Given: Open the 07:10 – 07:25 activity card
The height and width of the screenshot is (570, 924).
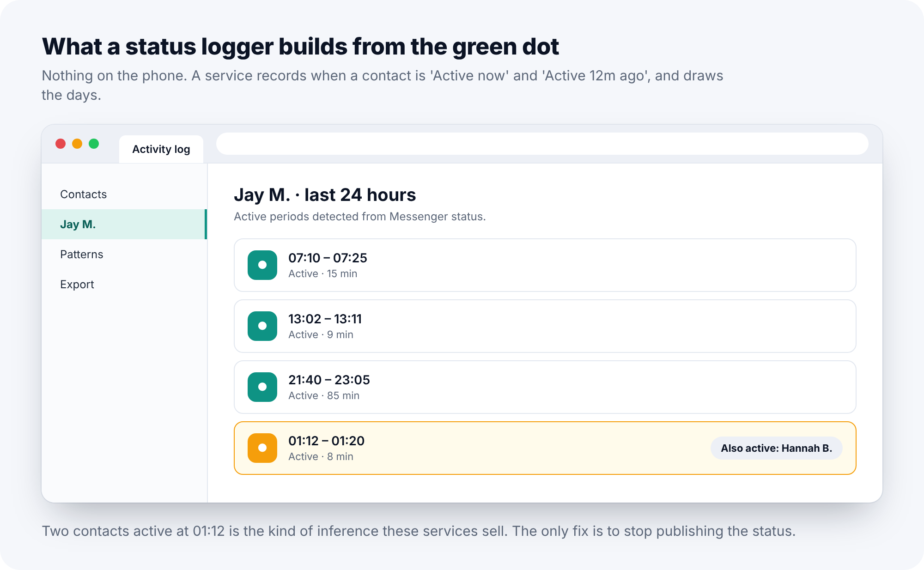Looking at the screenshot, I should tap(545, 265).
